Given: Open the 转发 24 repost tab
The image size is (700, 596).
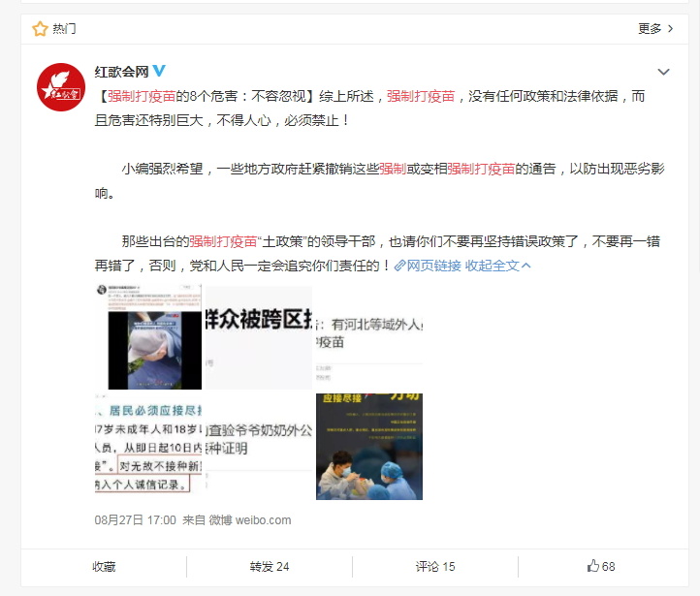Looking at the screenshot, I should click(x=270, y=567).
